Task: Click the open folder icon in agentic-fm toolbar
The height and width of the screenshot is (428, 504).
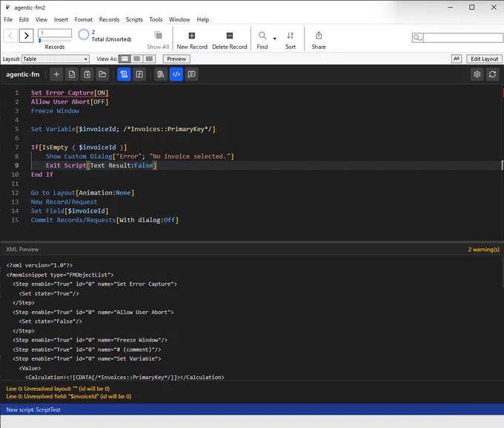Action: point(102,75)
